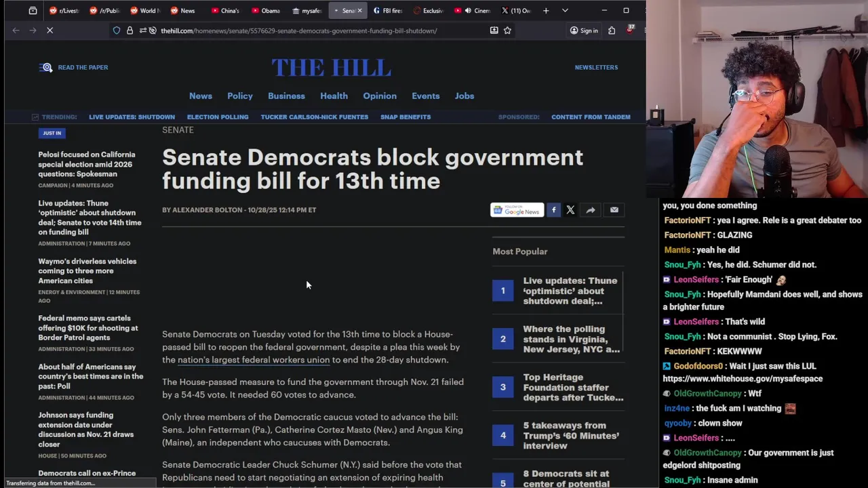
Task: Open Federal memo cartels story
Action: pos(88,328)
